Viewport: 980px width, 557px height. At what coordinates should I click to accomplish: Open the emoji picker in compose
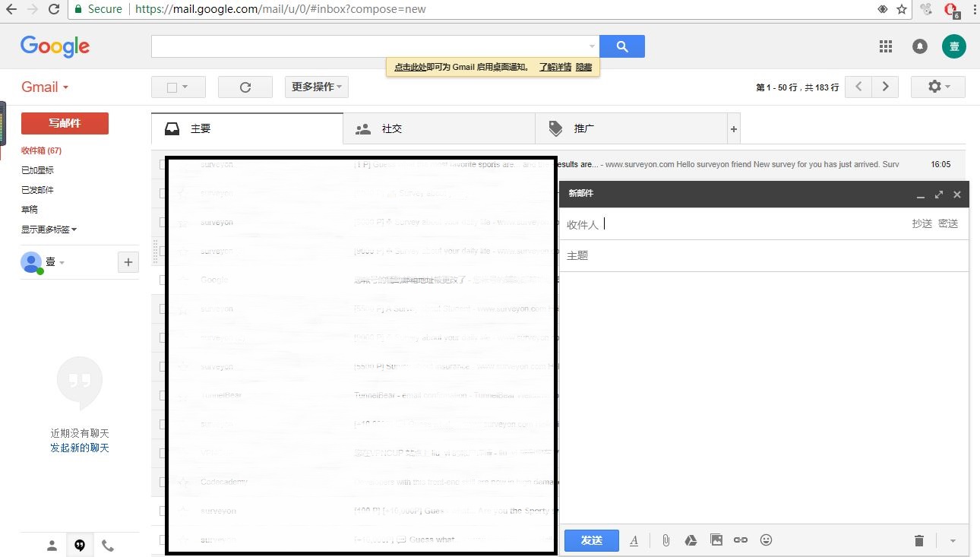(x=766, y=540)
